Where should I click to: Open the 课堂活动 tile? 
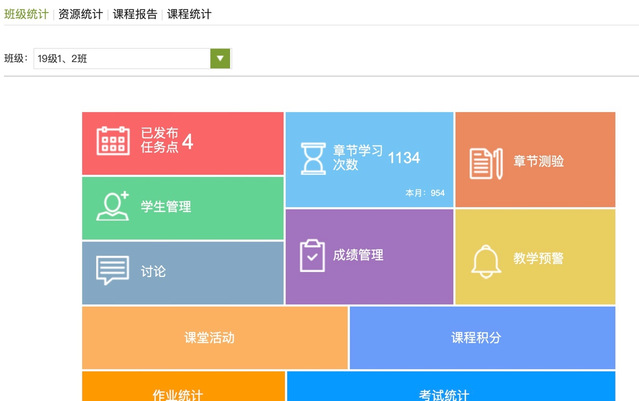214,338
